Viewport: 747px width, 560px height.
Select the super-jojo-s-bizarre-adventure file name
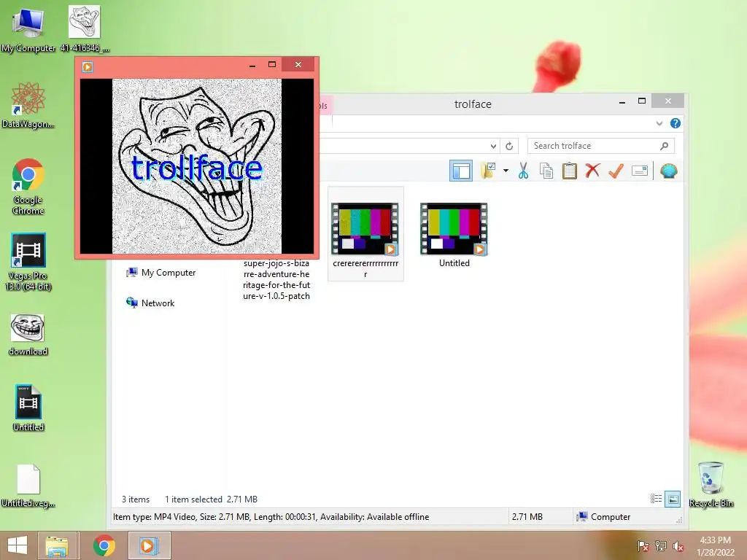click(276, 279)
